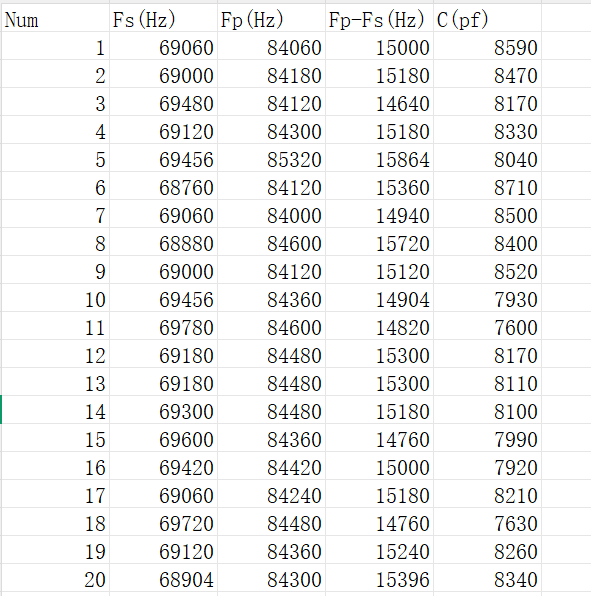The image size is (591, 596).
Task: Click the difference cell showing 15240
Action: 379,550
